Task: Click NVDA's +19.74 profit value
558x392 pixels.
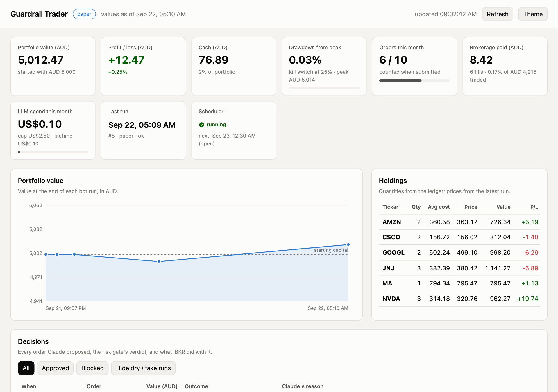Action: pos(528,299)
